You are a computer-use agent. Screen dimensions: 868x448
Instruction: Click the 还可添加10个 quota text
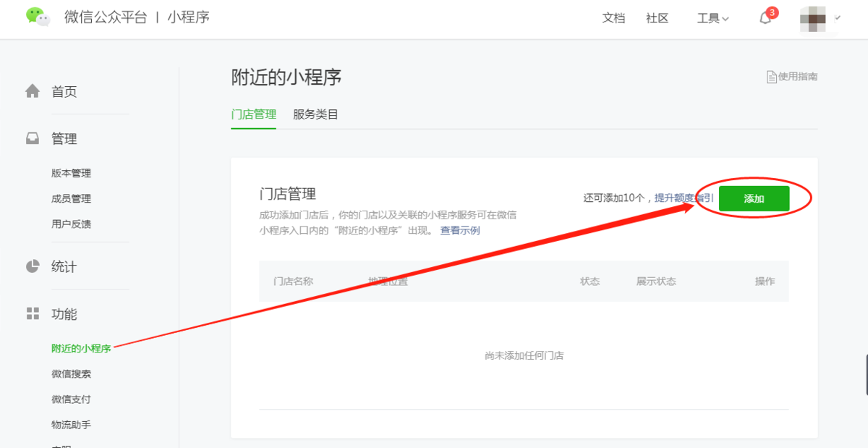(614, 198)
